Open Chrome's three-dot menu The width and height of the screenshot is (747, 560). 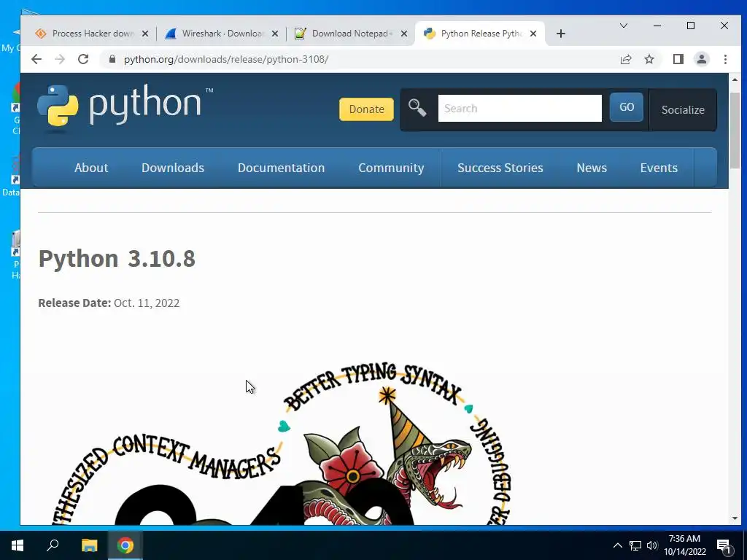coord(725,59)
